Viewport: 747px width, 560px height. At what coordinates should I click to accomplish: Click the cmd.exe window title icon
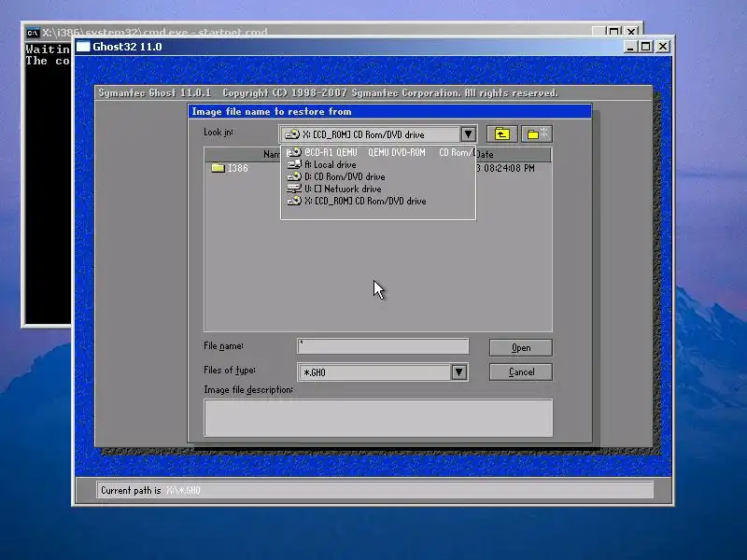click(33, 33)
